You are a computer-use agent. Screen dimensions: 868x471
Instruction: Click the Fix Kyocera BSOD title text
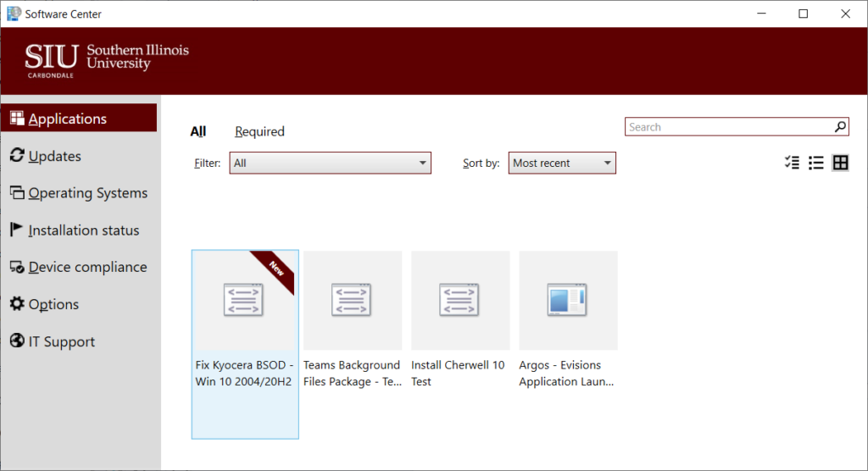244,373
